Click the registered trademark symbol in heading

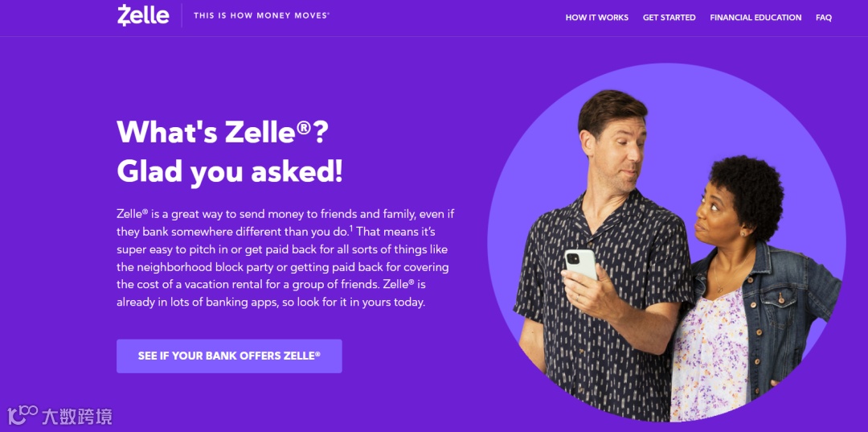click(x=303, y=129)
